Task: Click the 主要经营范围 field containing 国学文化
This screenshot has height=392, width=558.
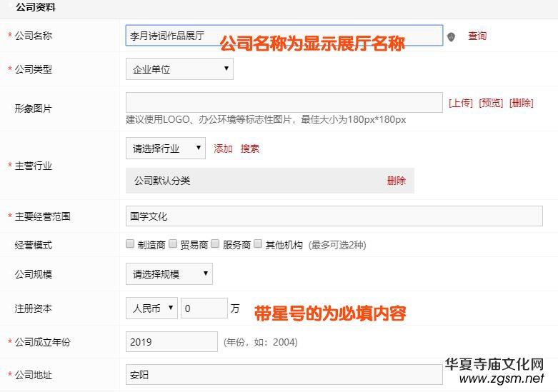Action: [x=334, y=216]
